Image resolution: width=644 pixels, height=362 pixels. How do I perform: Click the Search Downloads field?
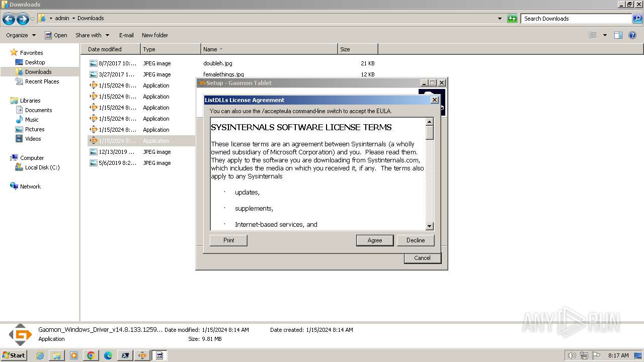pos(577,19)
